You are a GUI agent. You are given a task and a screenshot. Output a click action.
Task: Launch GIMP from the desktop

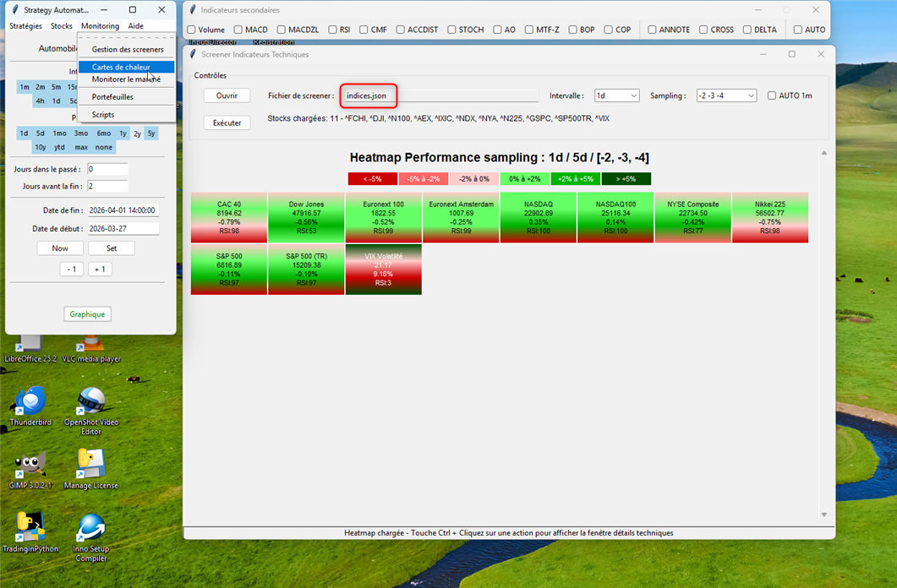pos(30,465)
